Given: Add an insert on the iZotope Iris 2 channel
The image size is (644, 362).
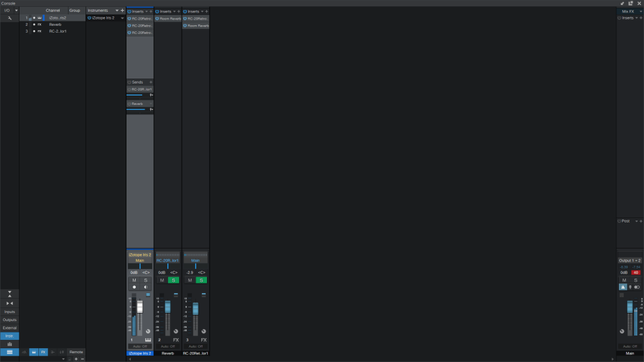Looking at the screenshot, I should pyautogui.click(x=150, y=11).
